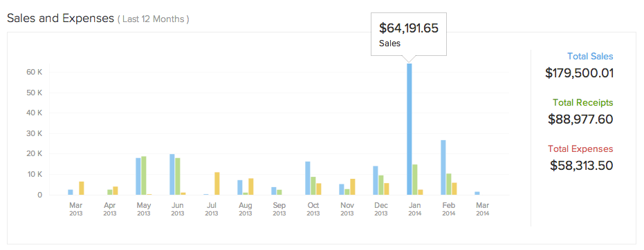
Task: Click the Jul 2013 month label
Action: click(211, 209)
